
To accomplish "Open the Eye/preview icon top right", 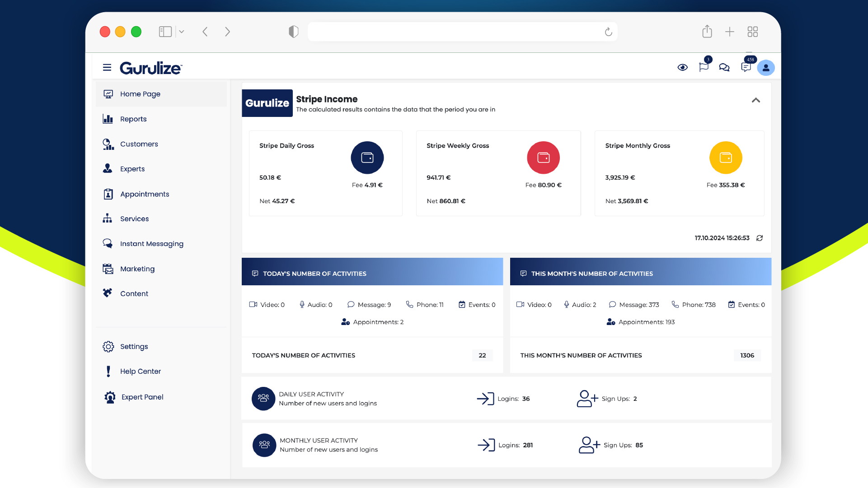I will coord(683,67).
